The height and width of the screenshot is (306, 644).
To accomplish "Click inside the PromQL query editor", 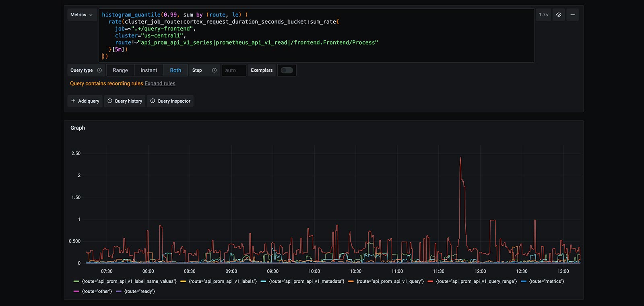I will click(316, 35).
